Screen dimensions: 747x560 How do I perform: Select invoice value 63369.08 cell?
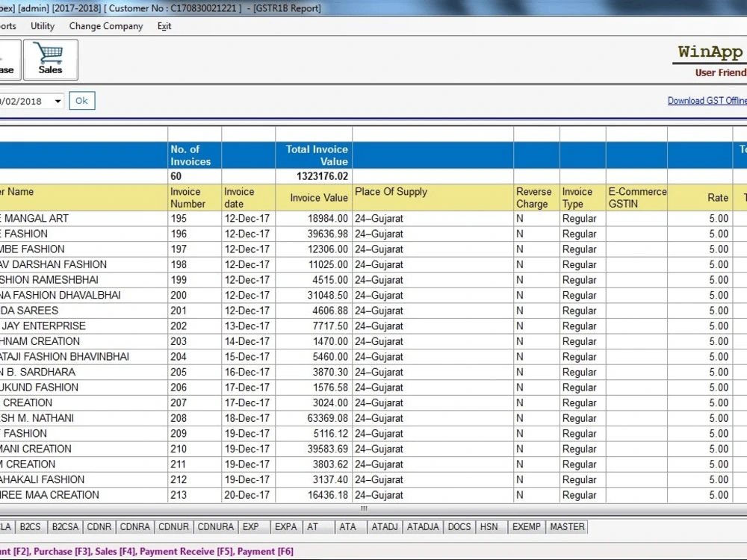[314, 418]
